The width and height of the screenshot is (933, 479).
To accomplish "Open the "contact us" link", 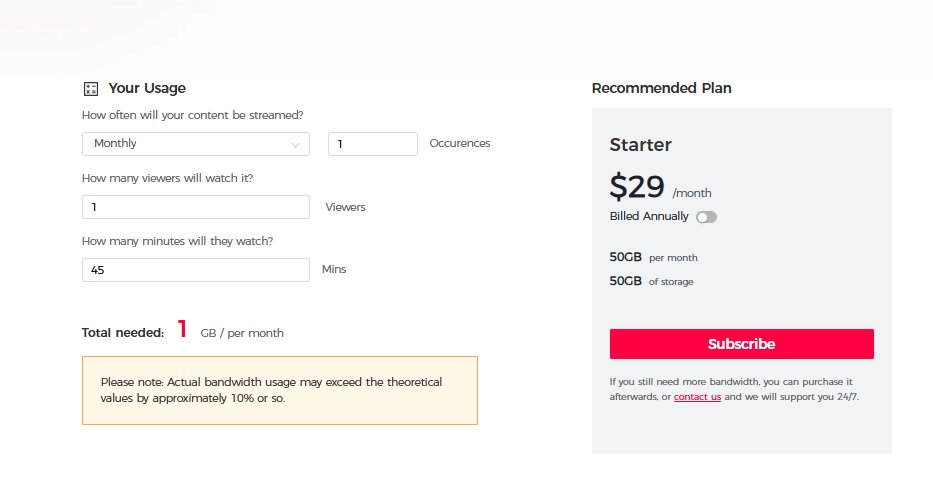I will point(697,397).
